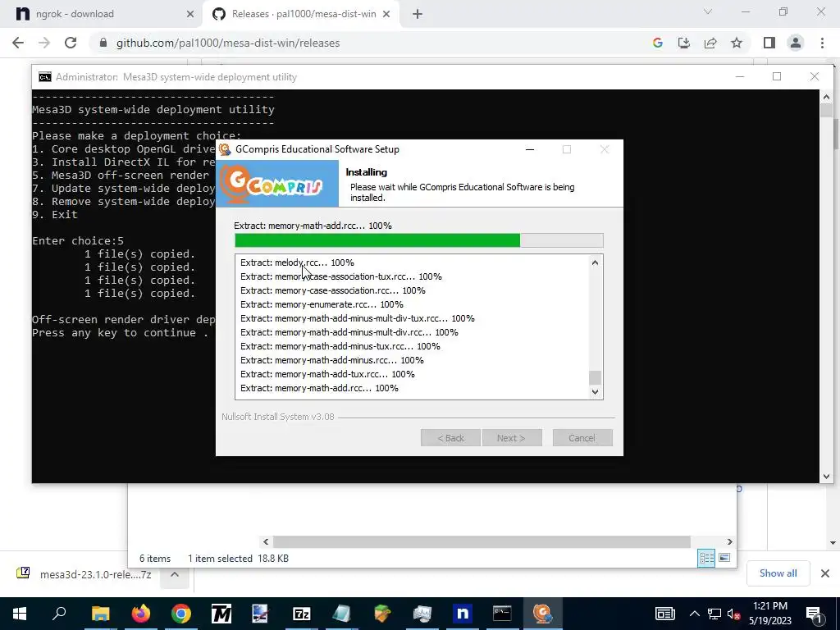Launch Firefox from the taskbar
This screenshot has height=630, width=840.
pos(141,614)
